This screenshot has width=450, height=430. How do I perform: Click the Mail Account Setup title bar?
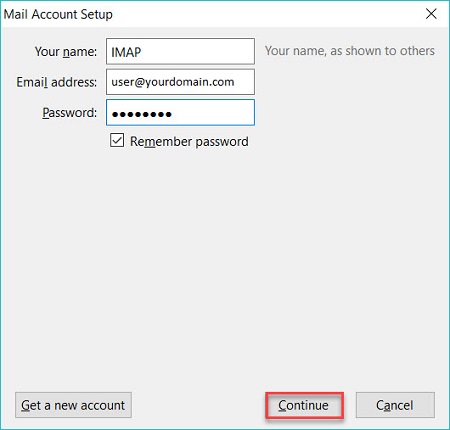point(213,14)
